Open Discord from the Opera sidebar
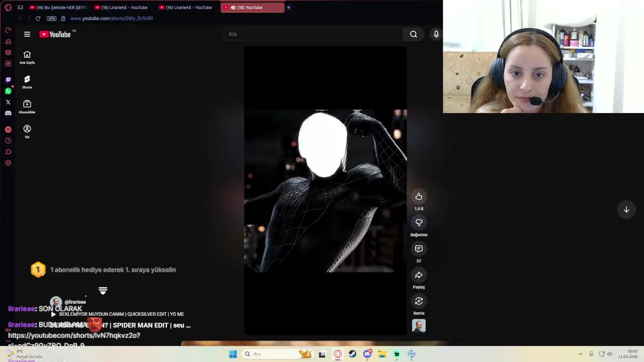644x362 pixels. 8,113
